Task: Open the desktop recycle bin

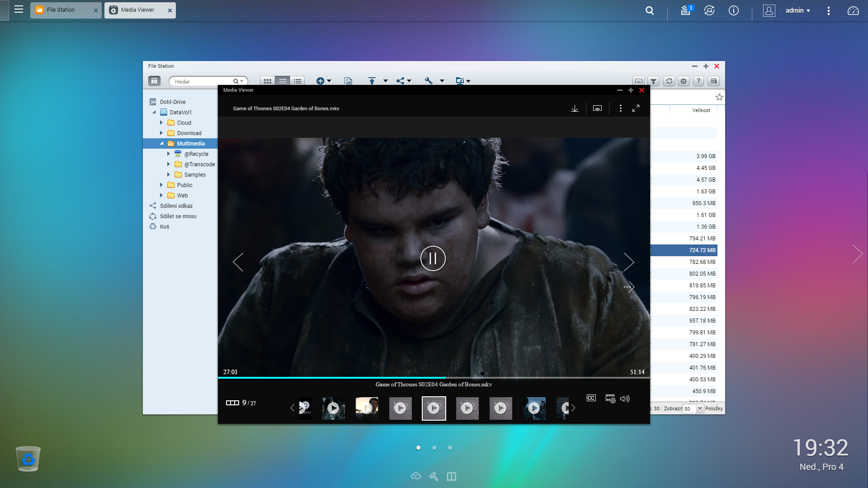Action: point(28,459)
